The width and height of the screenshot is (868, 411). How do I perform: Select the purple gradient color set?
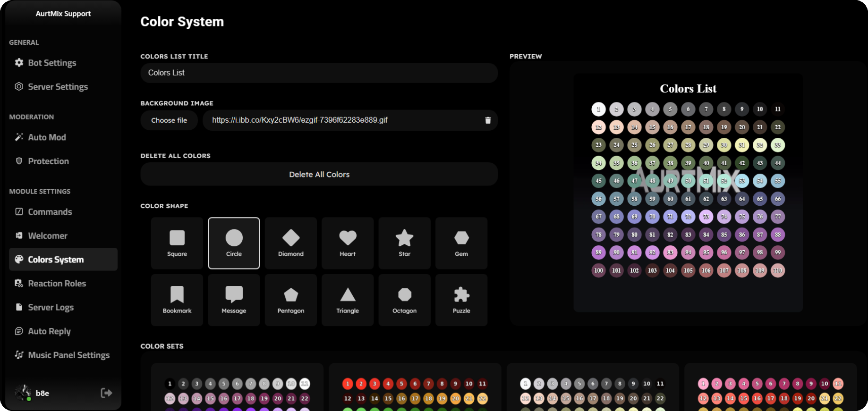tap(237, 387)
